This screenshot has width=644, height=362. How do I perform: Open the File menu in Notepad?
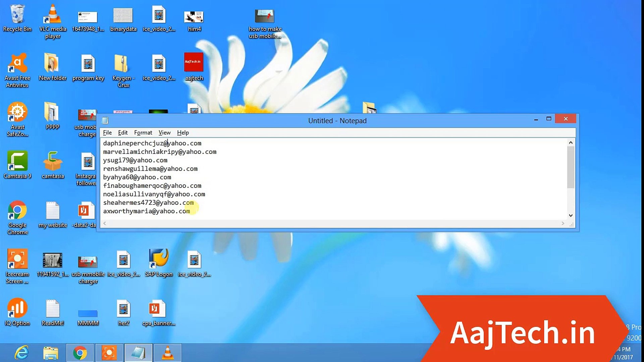point(107,132)
